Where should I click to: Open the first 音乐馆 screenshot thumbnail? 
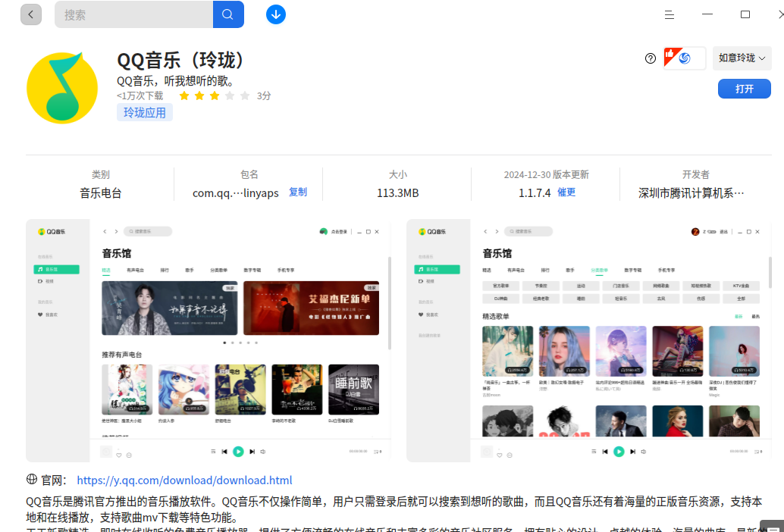pos(209,340)
